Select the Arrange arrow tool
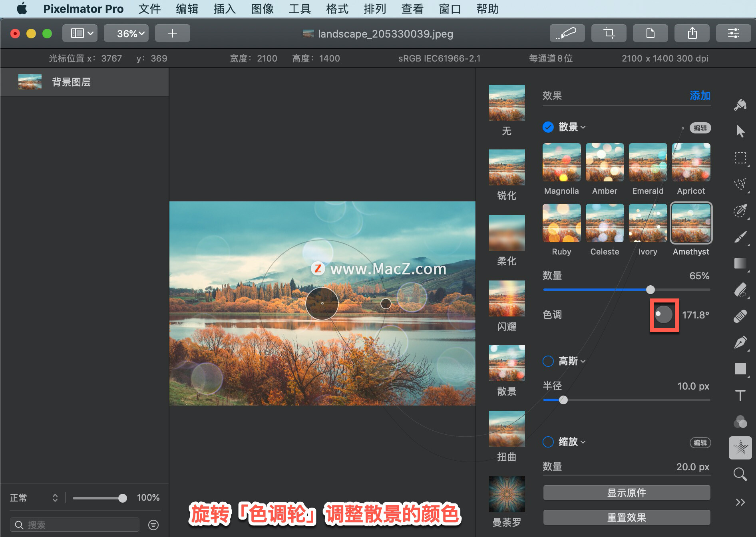 click(740, 131)
